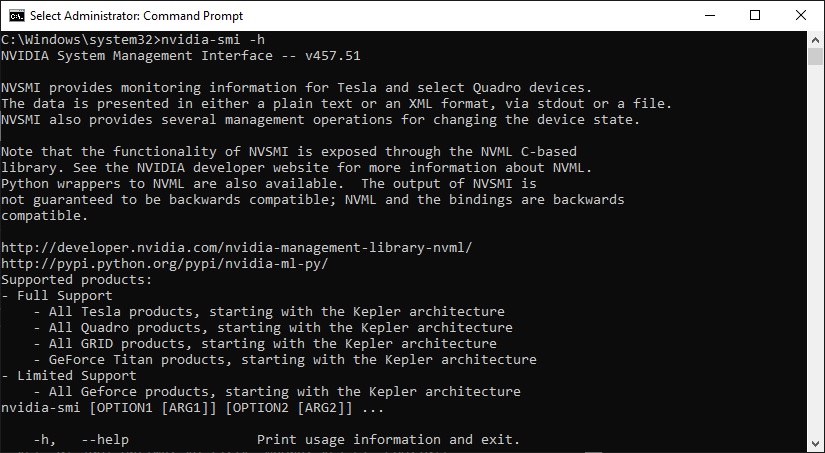Click the version text v457.51
The image size is (825, 453).
pyautogui.click(x=333, y=56)
